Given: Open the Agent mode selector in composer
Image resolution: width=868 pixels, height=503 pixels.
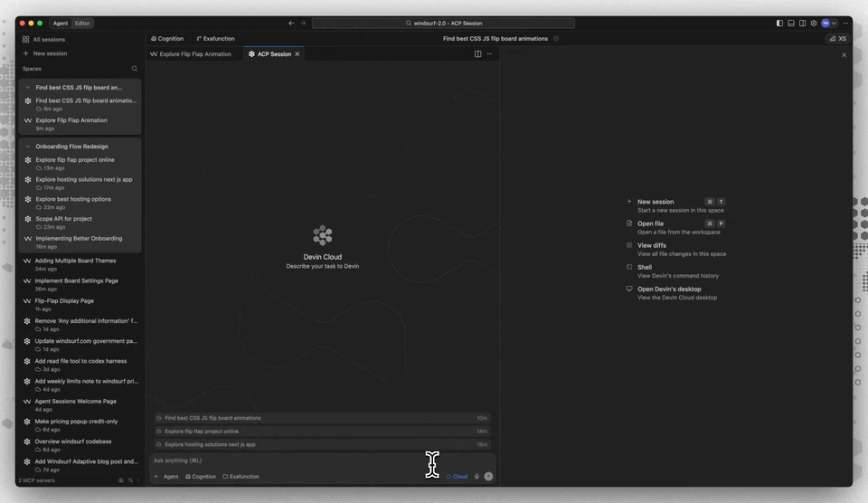Looking at the screenshot, I should coord(171,477).
